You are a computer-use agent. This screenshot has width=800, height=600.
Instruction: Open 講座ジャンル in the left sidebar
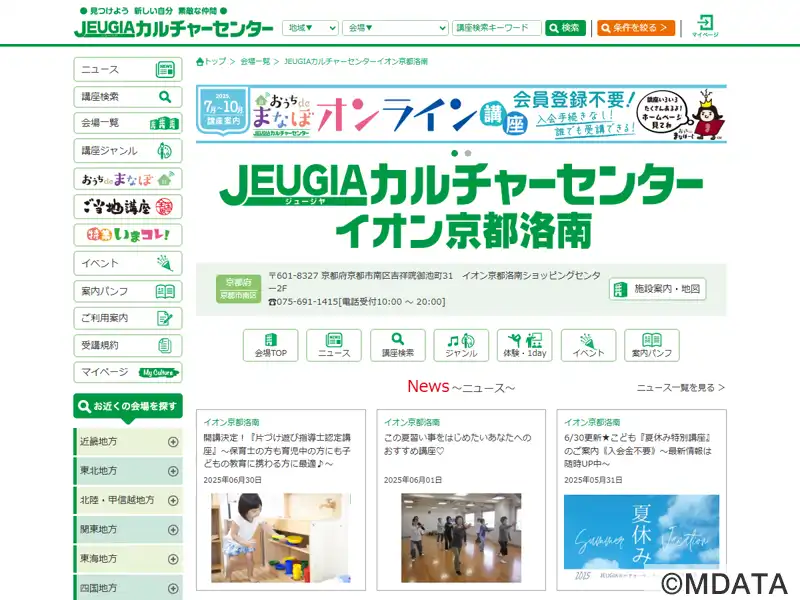coord(128,151)
